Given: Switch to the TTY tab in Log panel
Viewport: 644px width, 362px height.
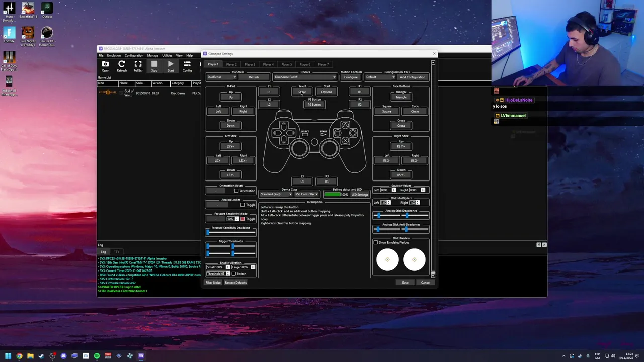Looking at the screenshot, I should [x=117, y=252].
